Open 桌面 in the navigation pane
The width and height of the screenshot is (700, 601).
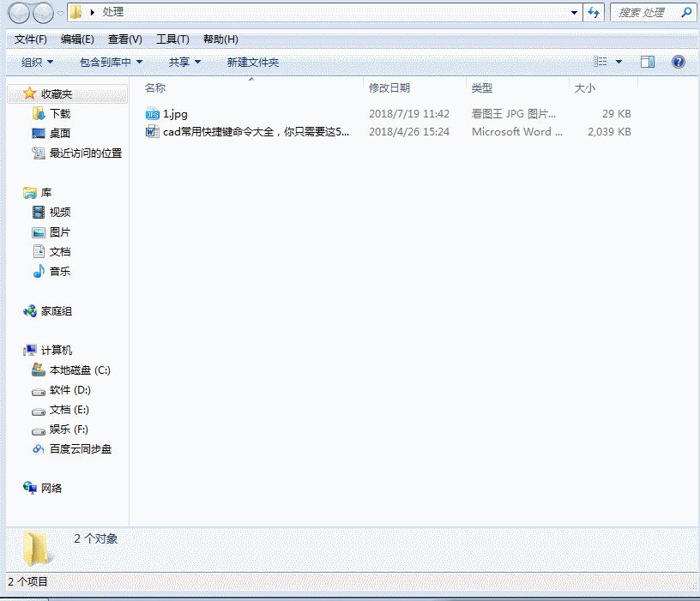click(x=60, y=134)
